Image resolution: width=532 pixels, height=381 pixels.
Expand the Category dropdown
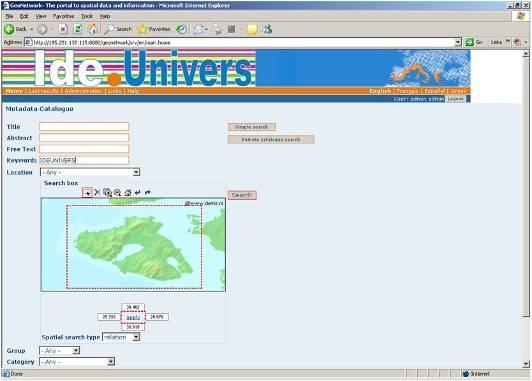[x=77, y=362]
